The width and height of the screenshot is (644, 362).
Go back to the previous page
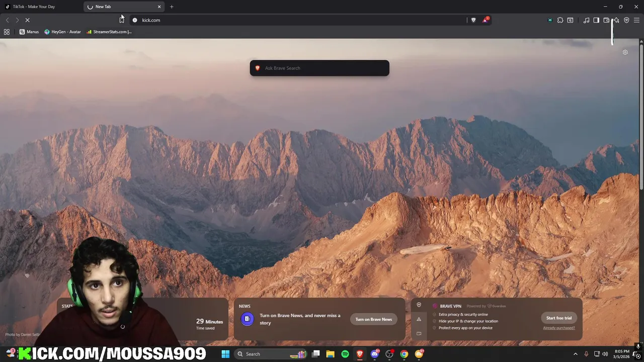(x=7, y=20)
